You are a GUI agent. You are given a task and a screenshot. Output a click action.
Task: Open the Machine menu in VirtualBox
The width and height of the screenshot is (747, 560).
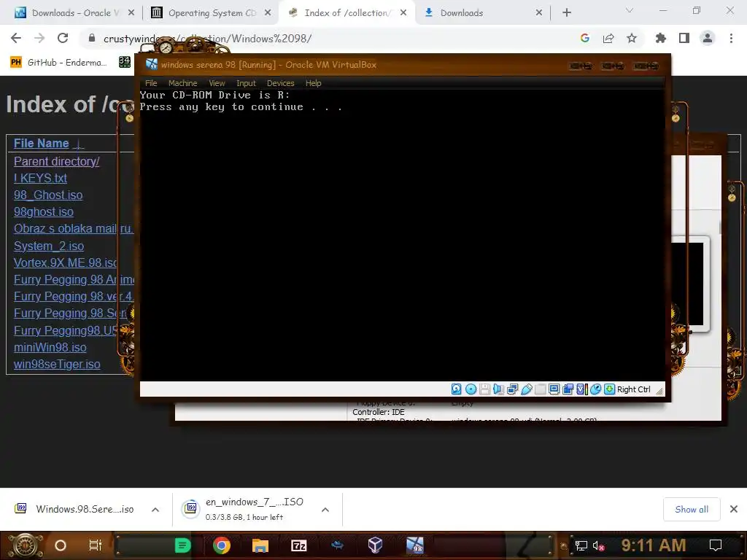[x=182, y=83]
